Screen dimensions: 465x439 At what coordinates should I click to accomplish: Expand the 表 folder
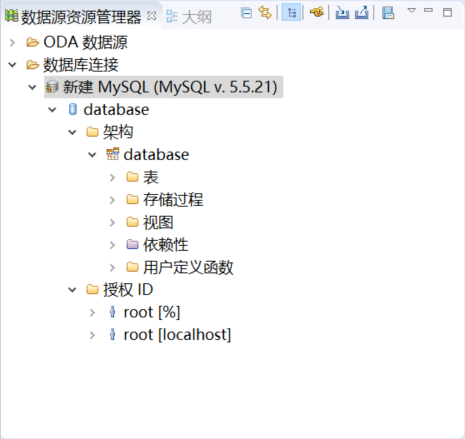pos(112,177)
